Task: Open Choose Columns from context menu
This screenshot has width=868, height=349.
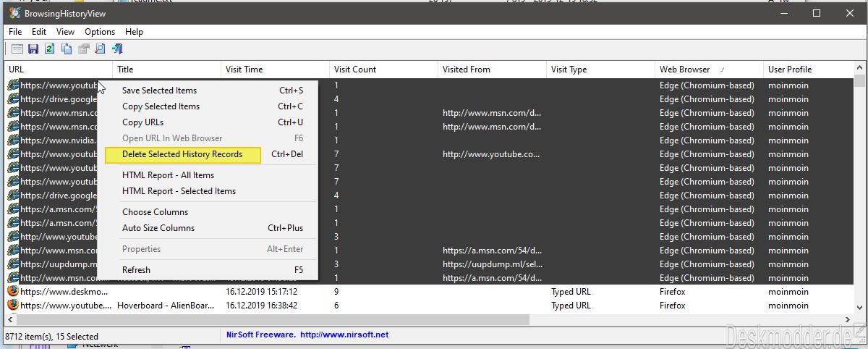Action: click(208, 212)
